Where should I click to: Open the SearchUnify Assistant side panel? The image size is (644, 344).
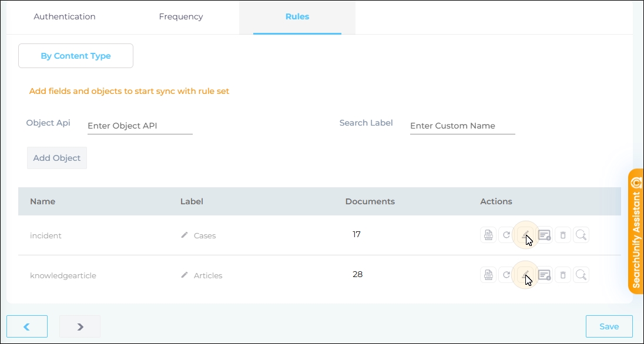(x=636, y=231)
